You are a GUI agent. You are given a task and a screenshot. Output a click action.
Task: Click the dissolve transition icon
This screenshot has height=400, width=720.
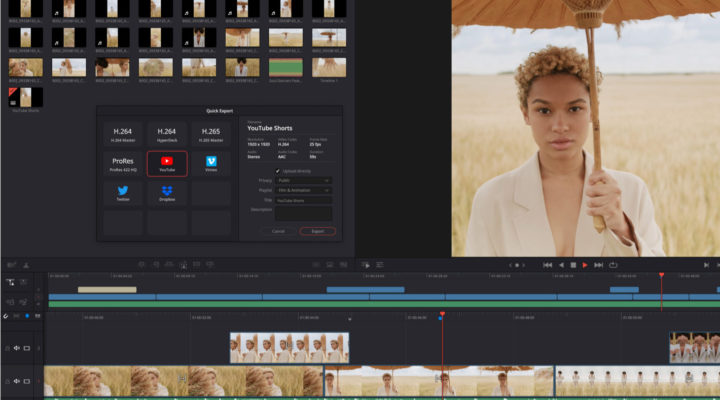coord(330,265)
